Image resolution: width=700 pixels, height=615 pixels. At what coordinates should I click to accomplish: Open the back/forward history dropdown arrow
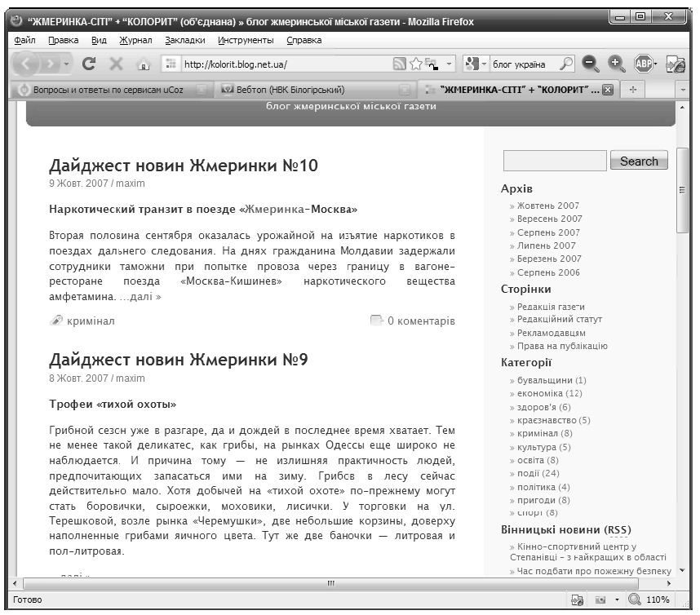coord(66,64)
